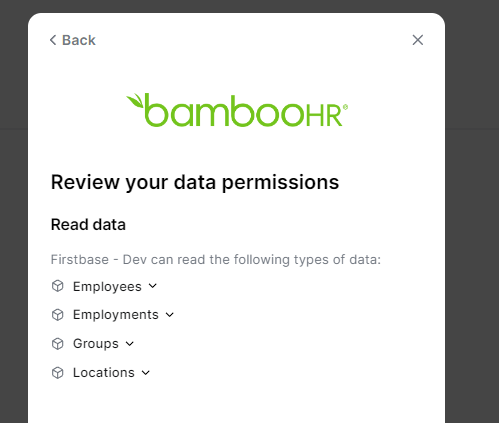The image size is (499, 423).
Task: Click the cube icon next to Employees
Action: click(58, 286)
